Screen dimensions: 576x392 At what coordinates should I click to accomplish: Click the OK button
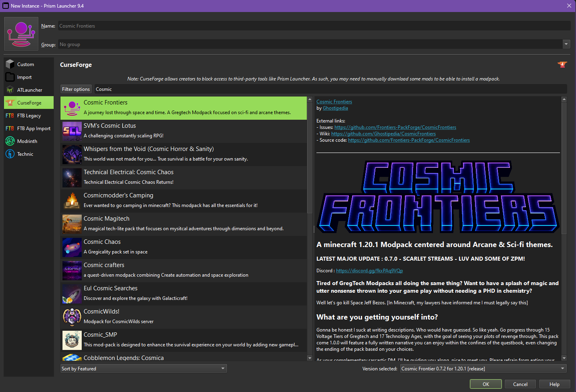point(486,384)
